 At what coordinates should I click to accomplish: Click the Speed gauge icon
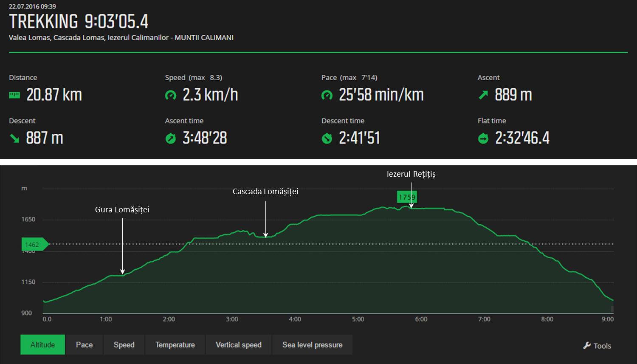click(170, 95)
